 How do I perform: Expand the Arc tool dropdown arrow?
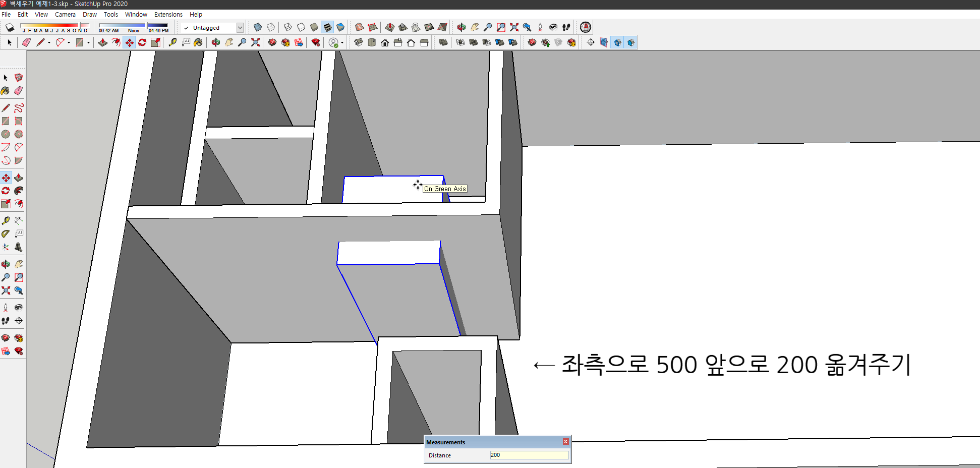tap(69, 42)
